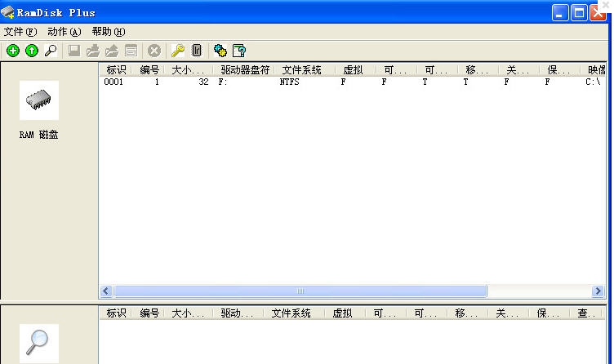Close the RamDisk Plus window
Image resolution: width=614 pixels, height=364 pixels.
[x=598, y=13]
